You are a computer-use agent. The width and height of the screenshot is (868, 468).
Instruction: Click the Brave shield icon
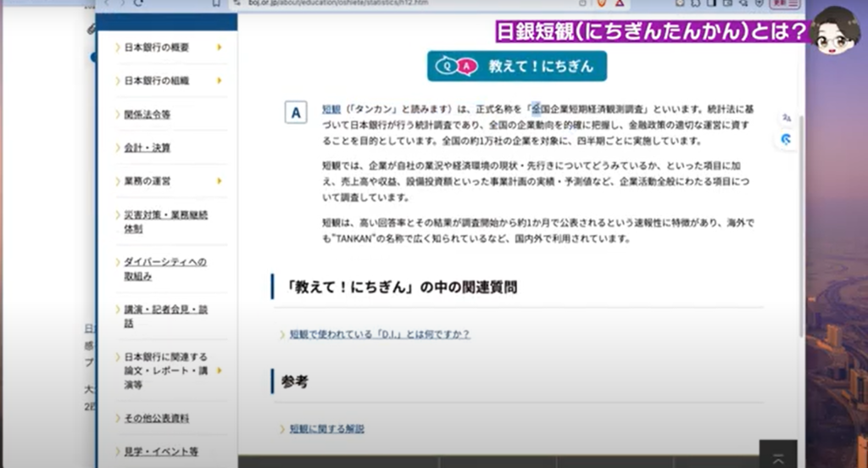pyautogui.click(x=601, y=3)
